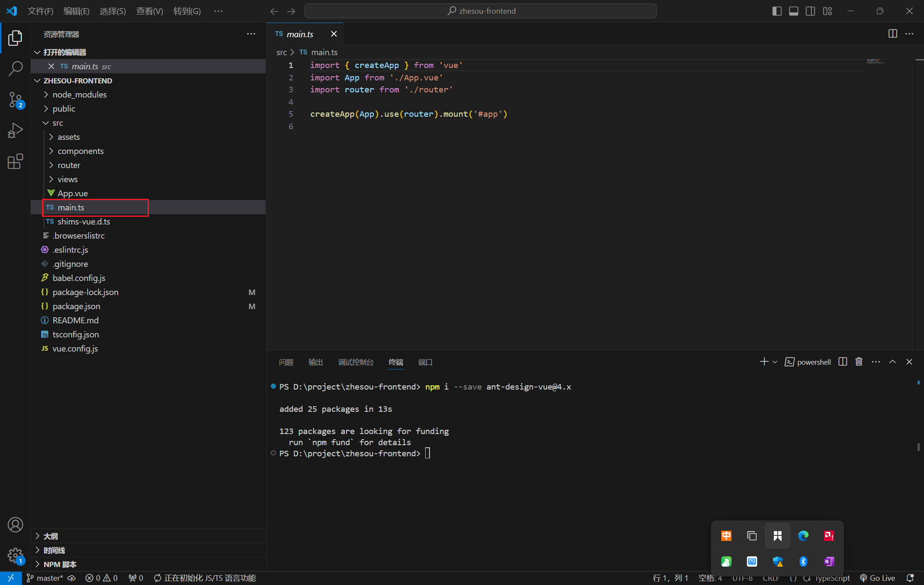Screen dimensions: 924x585
Task: Split the powershell terminal
Action: tap(843, 362)
